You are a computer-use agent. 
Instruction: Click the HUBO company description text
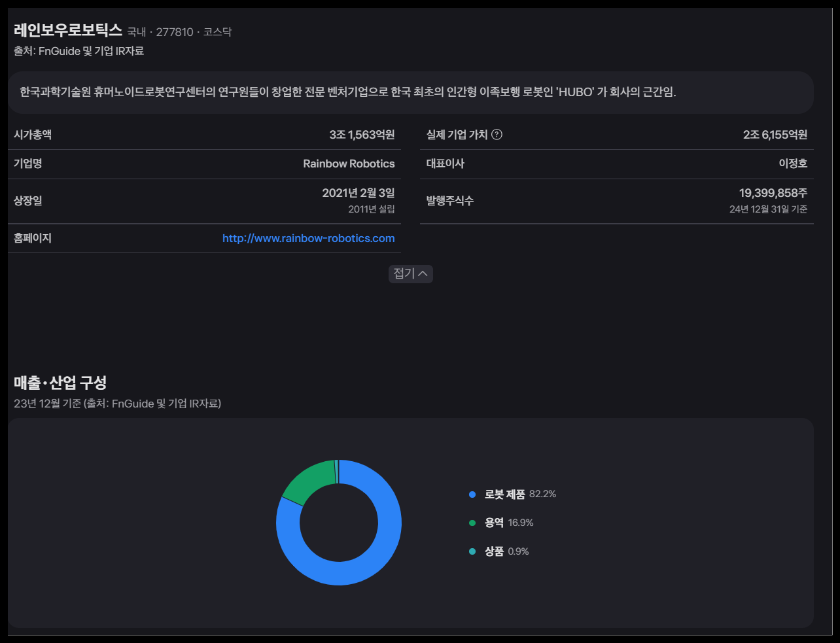click(x=348, y=92)
